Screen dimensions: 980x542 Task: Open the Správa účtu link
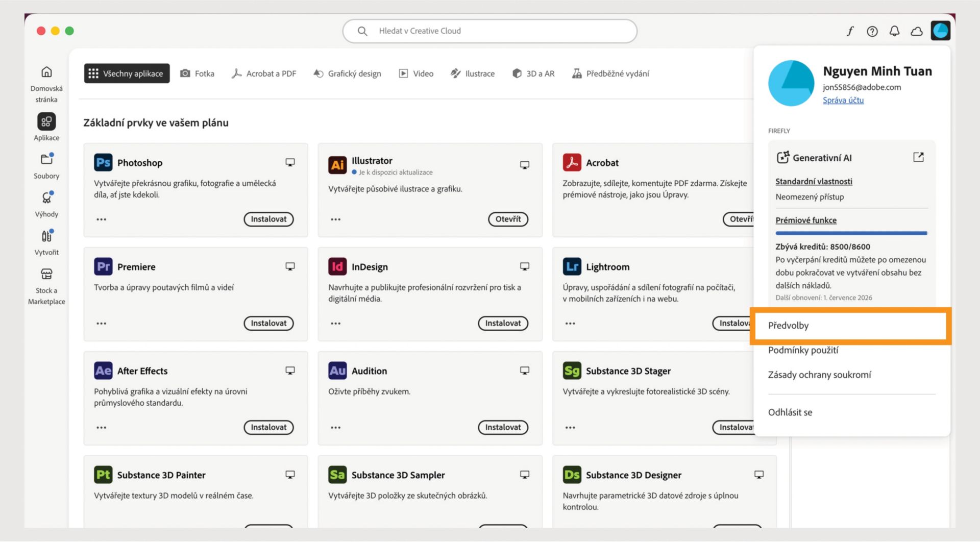(843, 100)
